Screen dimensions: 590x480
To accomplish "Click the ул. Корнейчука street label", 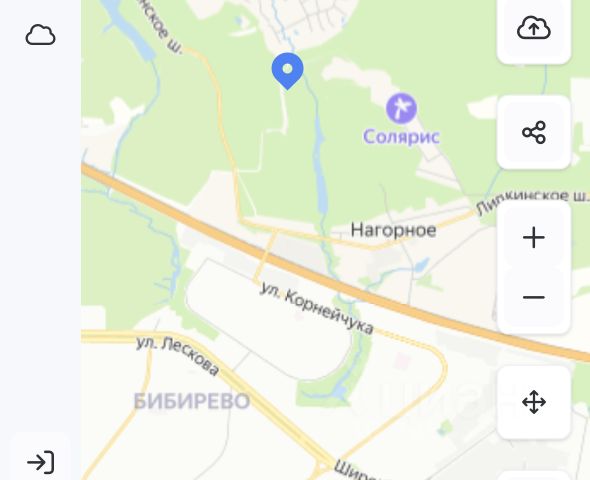I will [317, 308].
